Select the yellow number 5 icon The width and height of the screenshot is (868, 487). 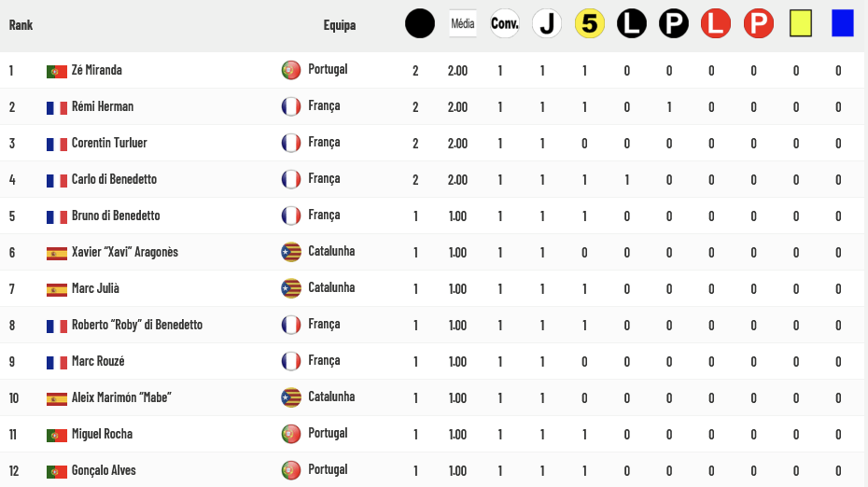pos(590,24)
